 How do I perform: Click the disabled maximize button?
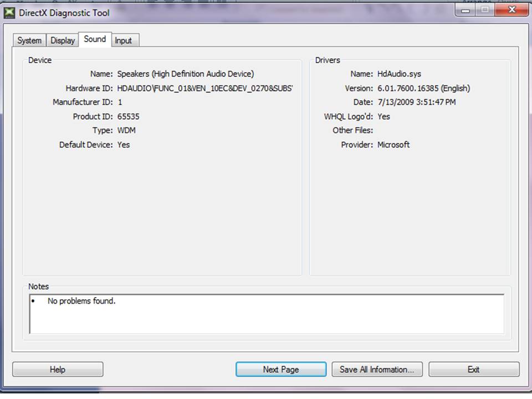tap(485, 10)
